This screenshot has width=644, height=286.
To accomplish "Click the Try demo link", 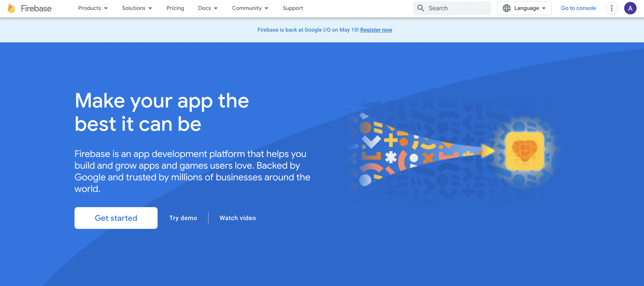I will pos(183,218).
